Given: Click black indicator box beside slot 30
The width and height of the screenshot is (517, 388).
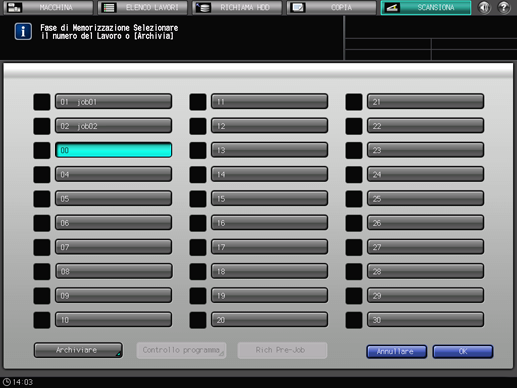Looking at the screenshot, I should point(354,320).
